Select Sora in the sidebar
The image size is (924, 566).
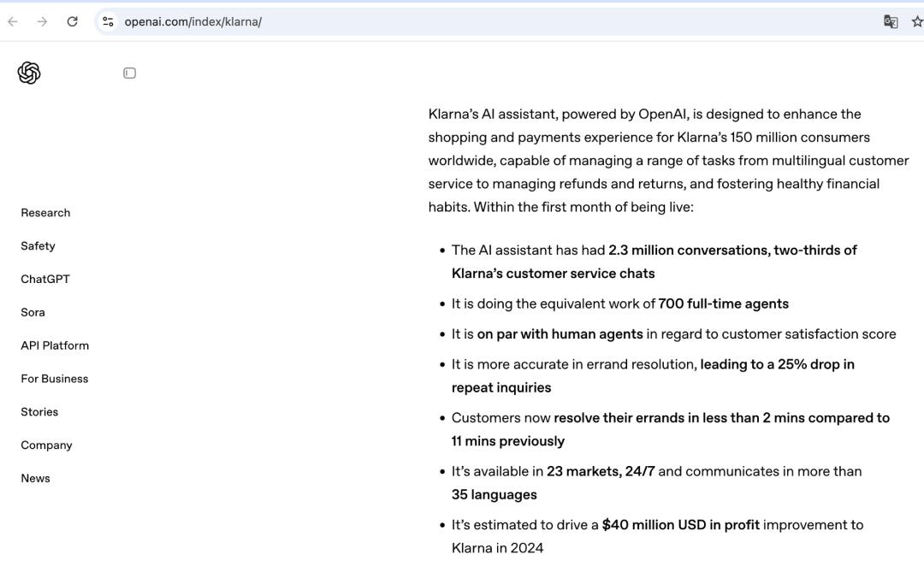click(33, 312)
